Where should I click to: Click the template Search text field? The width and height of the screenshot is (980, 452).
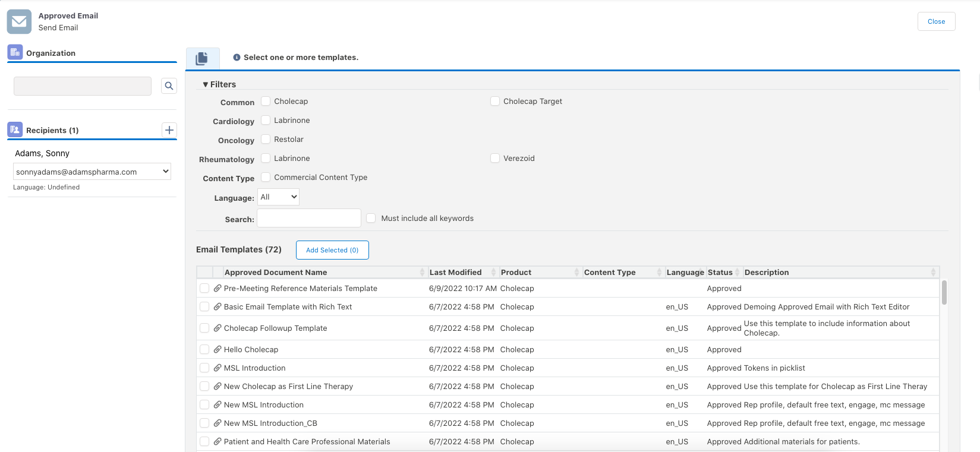coord(309,218)
